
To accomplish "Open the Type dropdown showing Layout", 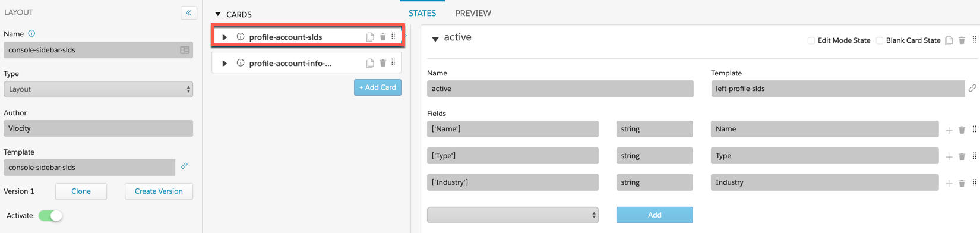I will (98, 89).
